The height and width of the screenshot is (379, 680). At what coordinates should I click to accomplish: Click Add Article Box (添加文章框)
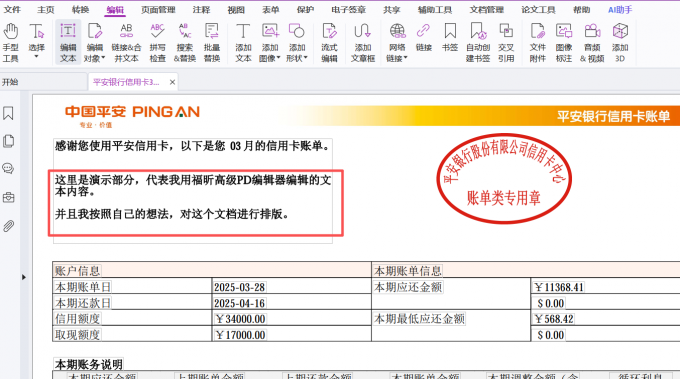tap(363, 42)
